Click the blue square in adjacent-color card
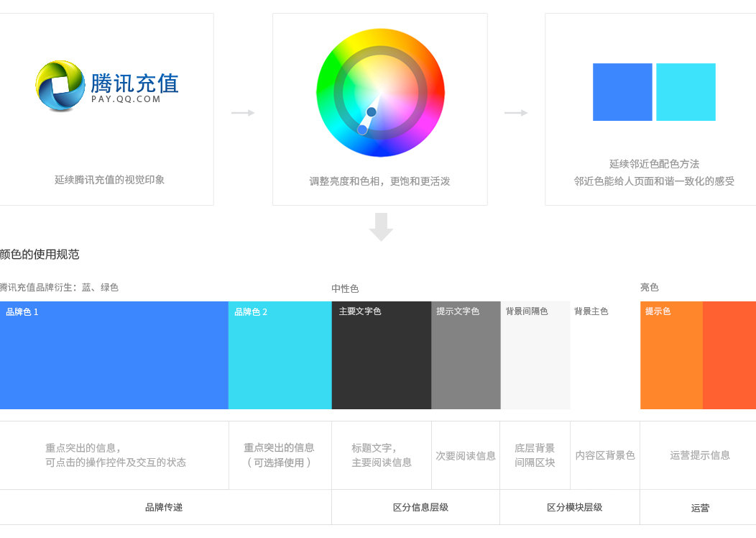Viewport: 756px width, 538px height. click(x=622, y=92)
